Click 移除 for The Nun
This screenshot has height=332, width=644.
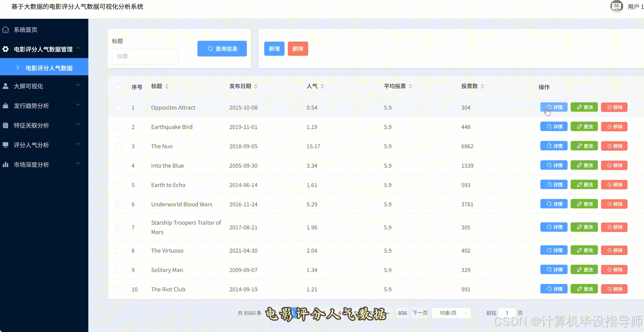[x=614, y=146]
